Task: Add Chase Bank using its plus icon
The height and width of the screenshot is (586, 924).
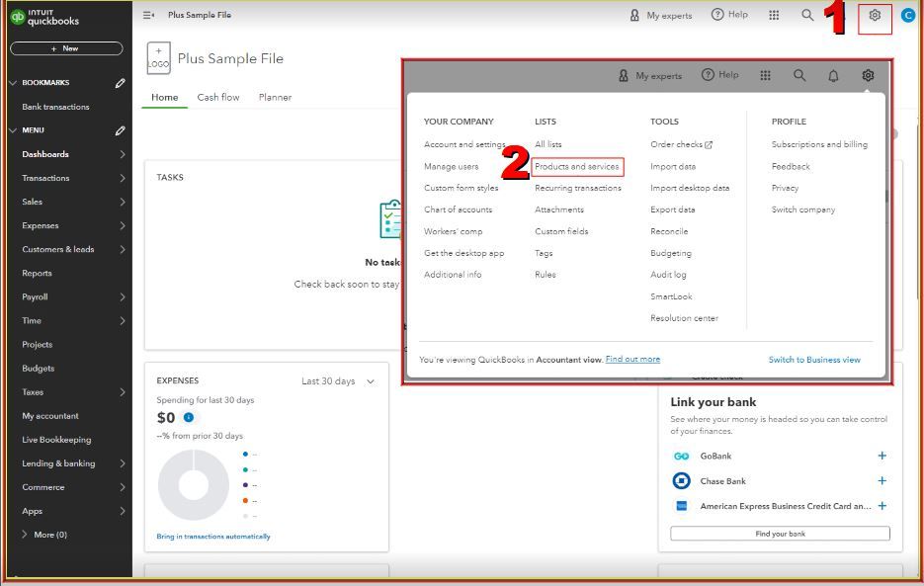Action: (x=882, y=480)
